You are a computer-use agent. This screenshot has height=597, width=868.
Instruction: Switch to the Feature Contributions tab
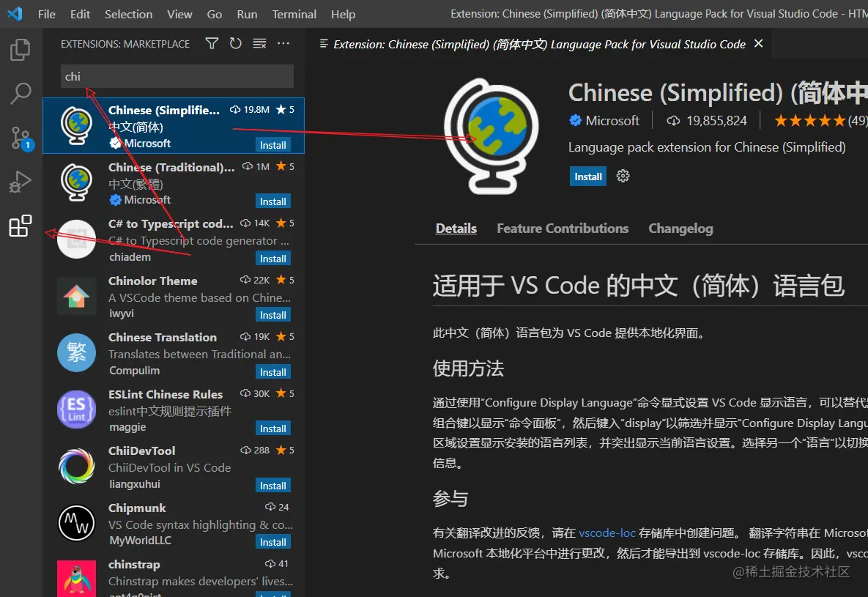pos(563,228)
